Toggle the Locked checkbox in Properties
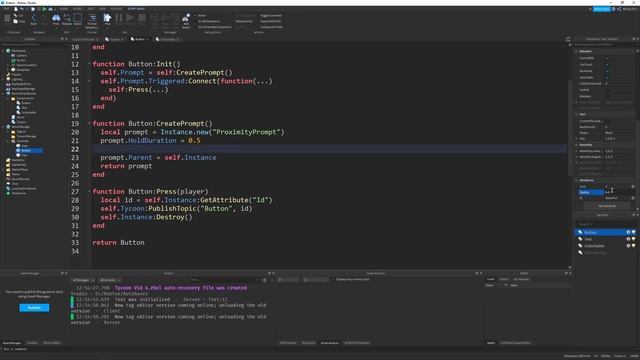The image size is (640, 360). [x=607, y=90]
